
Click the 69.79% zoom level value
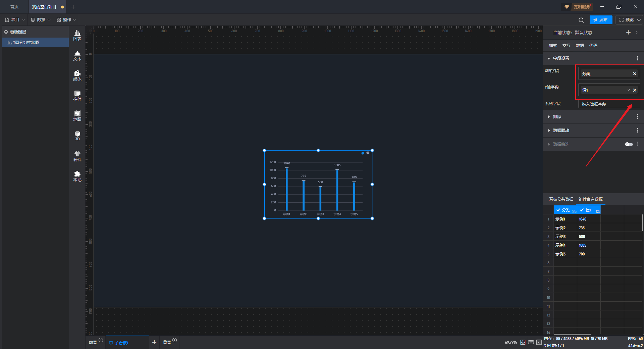tap(511, 343)
